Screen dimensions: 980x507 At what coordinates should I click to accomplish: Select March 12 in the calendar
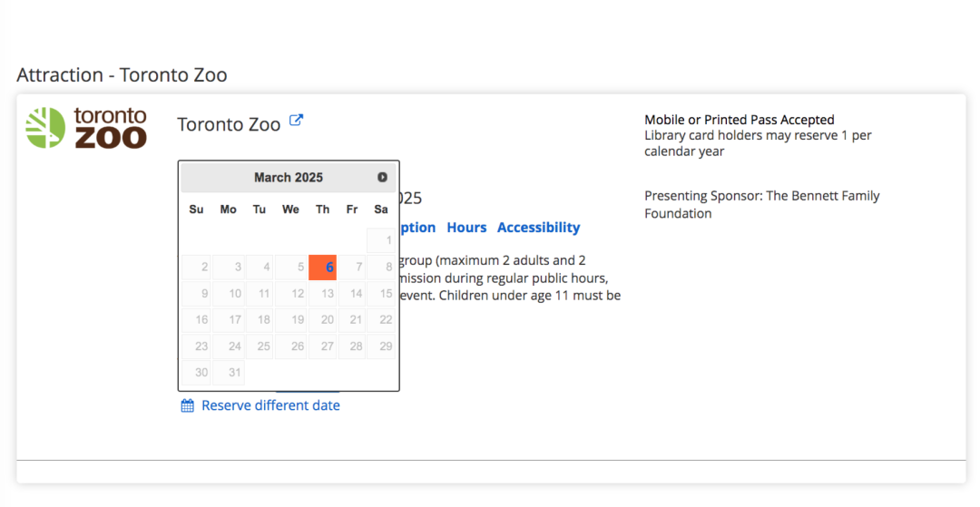[290, 294]
